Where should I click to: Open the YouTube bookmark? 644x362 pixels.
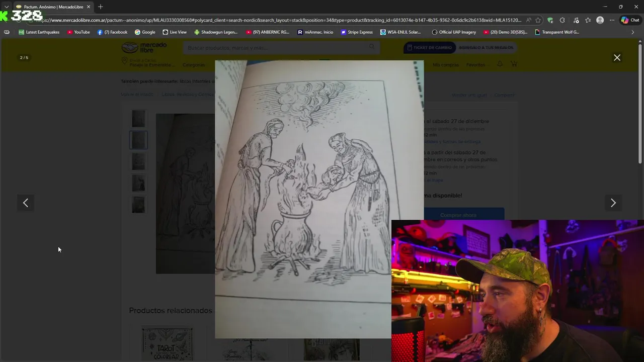(x=78, y=32)
